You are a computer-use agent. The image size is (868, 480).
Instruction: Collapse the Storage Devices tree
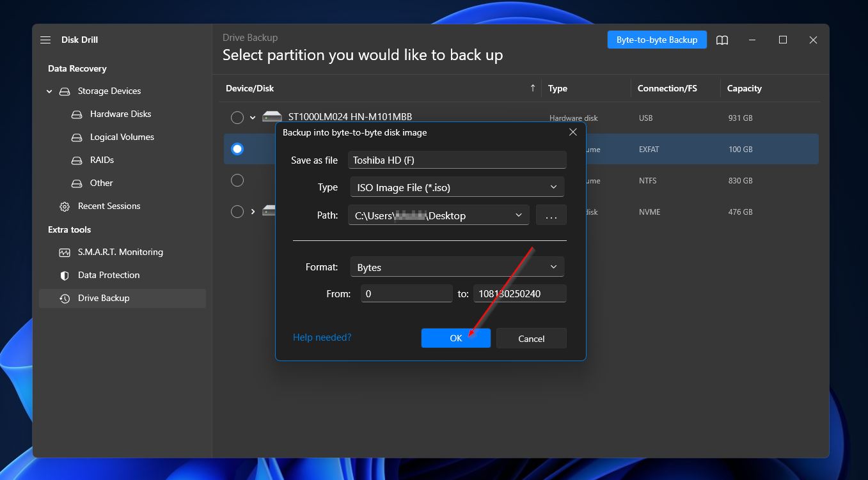[x=49, y=91]
